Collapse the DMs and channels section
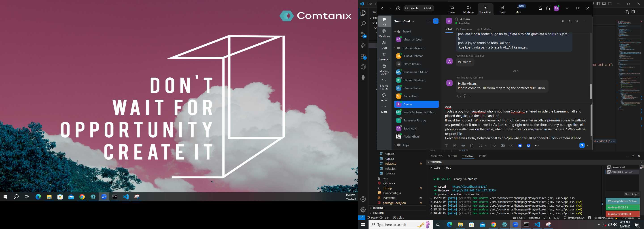 395,48
